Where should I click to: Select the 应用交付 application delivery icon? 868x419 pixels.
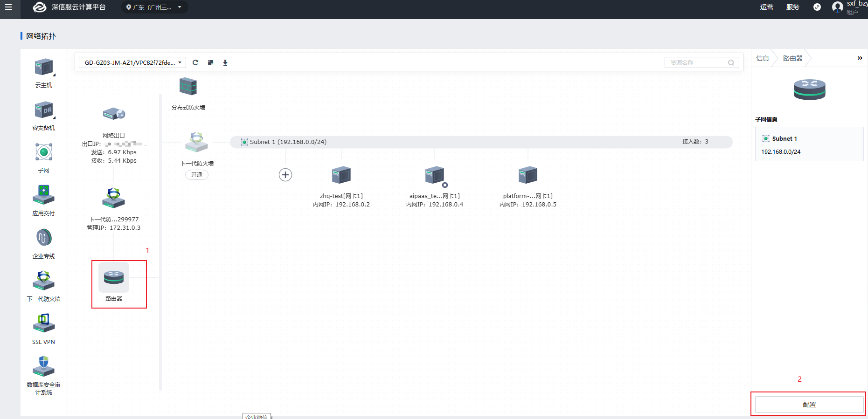[x=44, y=195]
